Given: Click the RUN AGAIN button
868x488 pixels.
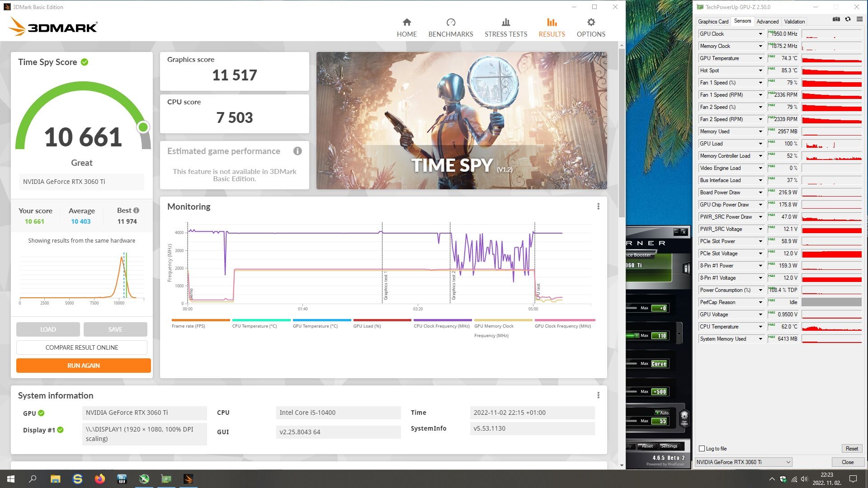Looking at the screenshot, I should 84,366.
